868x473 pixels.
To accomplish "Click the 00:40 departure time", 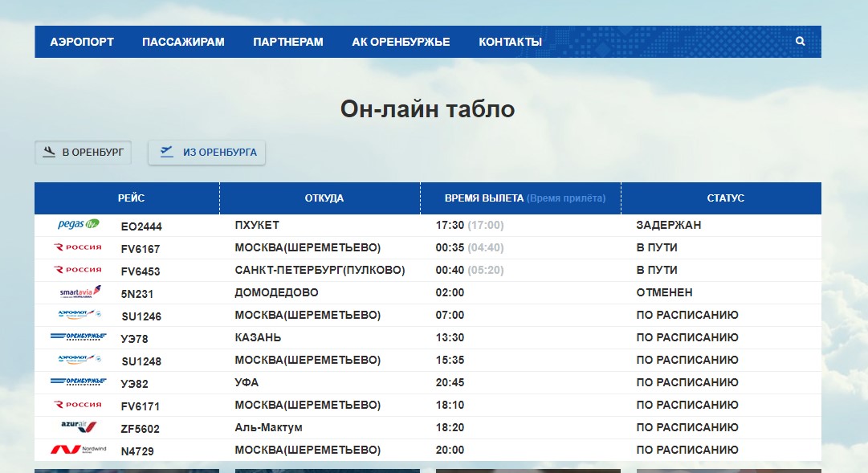I will [x=450, y=271].
